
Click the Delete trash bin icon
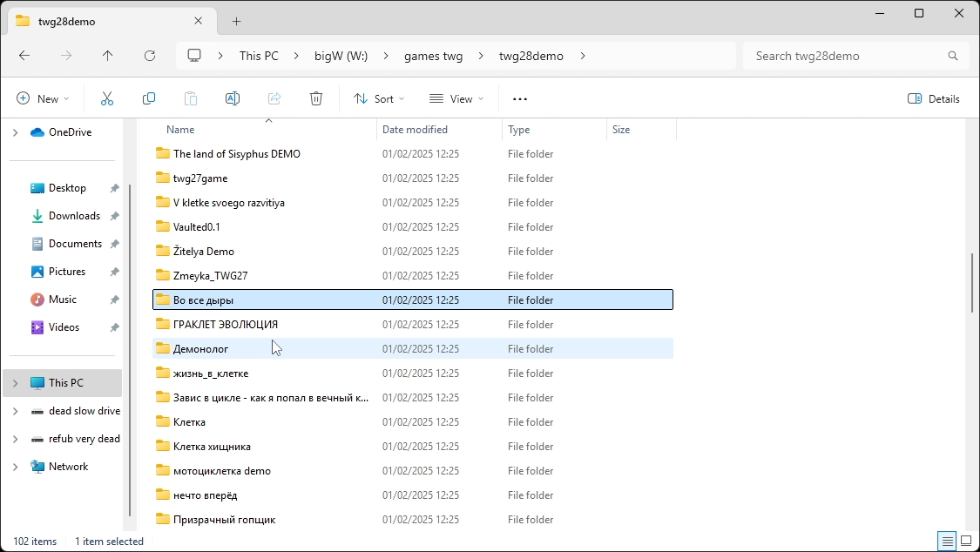pos(316,99)
